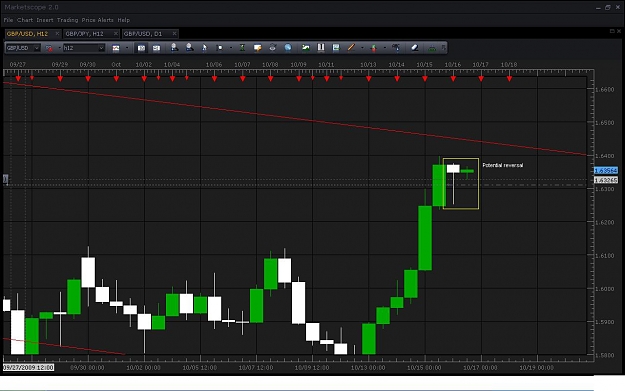625x391 pixels.
Task: Expand the line drawing tool dropdown arrow
Action: tap(362, 48)
